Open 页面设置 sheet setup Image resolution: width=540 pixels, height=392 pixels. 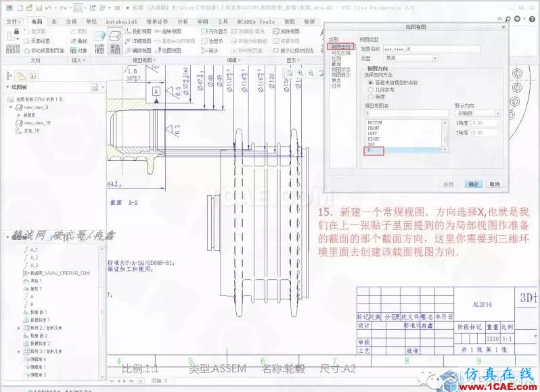(x=37, y=41)
